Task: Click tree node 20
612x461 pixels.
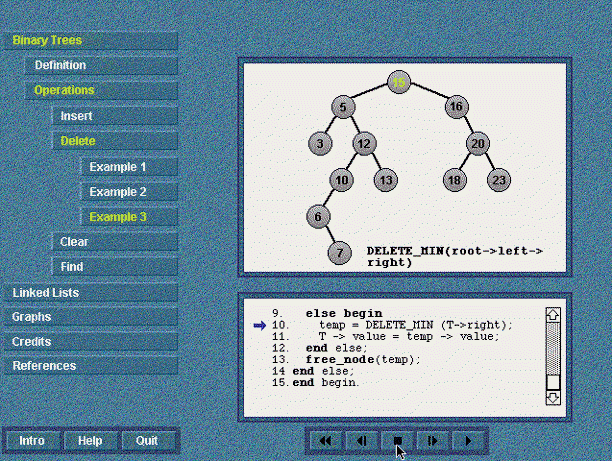Action: point(478,144)
